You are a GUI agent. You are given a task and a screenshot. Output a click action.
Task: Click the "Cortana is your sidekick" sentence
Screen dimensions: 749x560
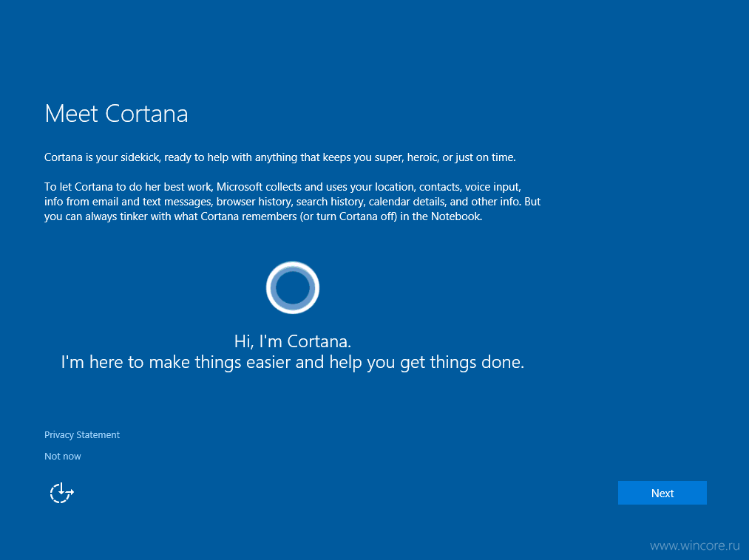[280, 157]
